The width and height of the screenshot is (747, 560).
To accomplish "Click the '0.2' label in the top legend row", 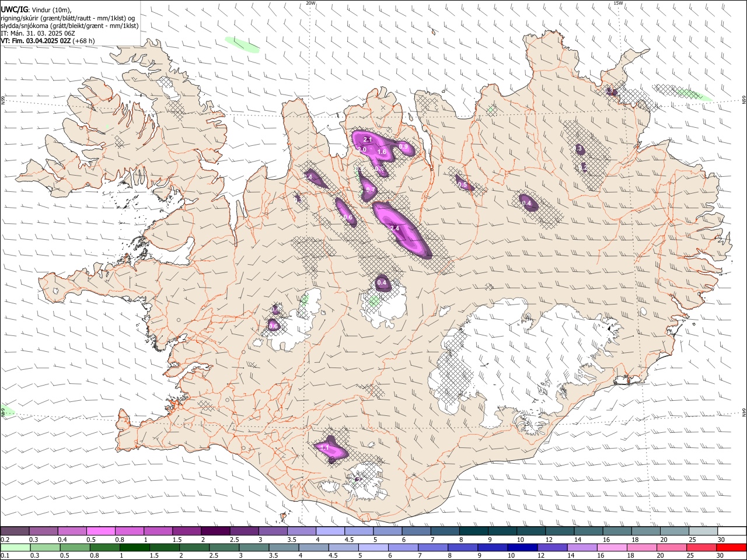I will click(5, 540).
